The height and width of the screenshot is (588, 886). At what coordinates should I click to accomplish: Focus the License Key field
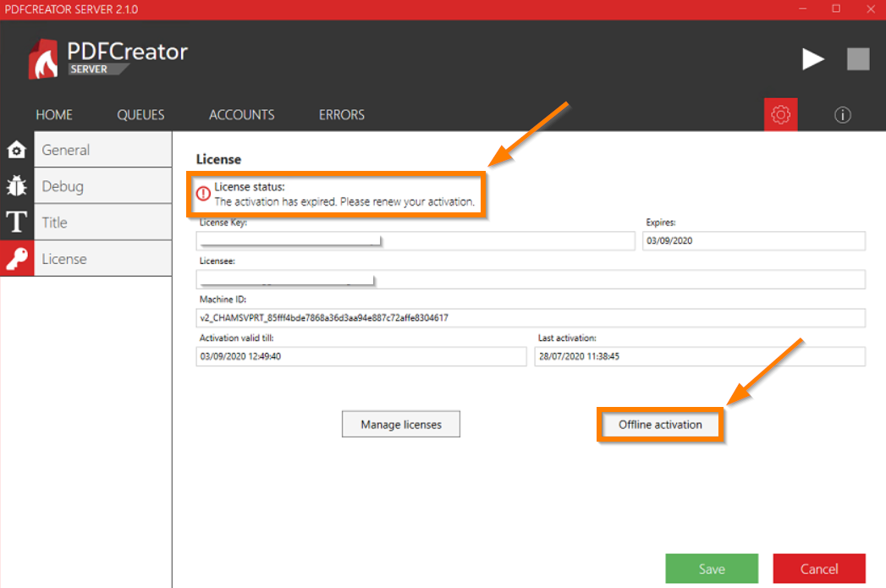415,240
